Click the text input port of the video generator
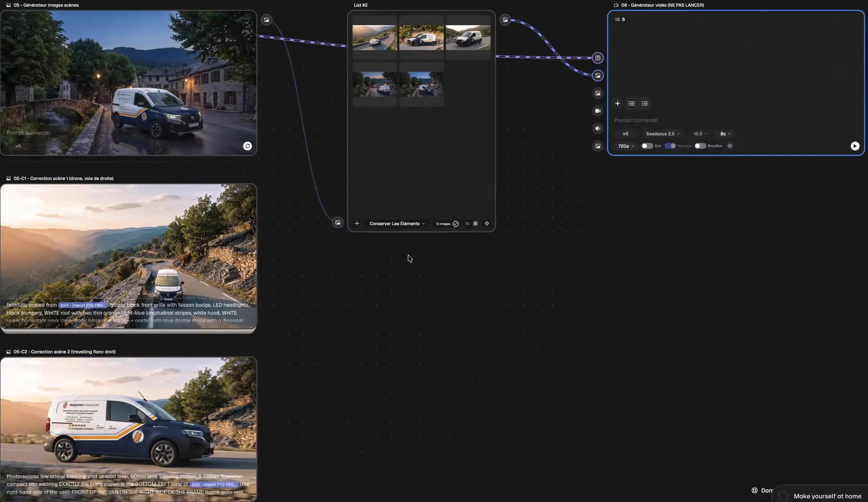Screen dimensions: 868x502 (x=598, y=58)
